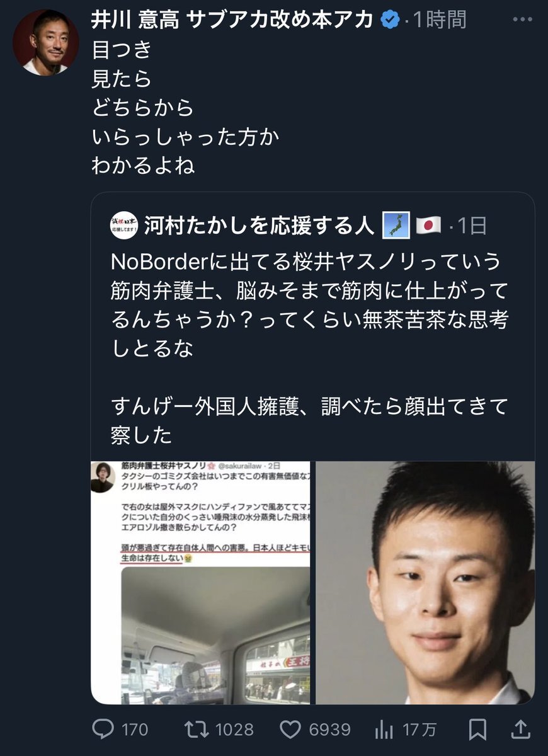Open the author name 井川 意高 サブアカ改め本アカ
Image resolution: width=548 pixels, height=756 pixels.
[x=233, y=20]
